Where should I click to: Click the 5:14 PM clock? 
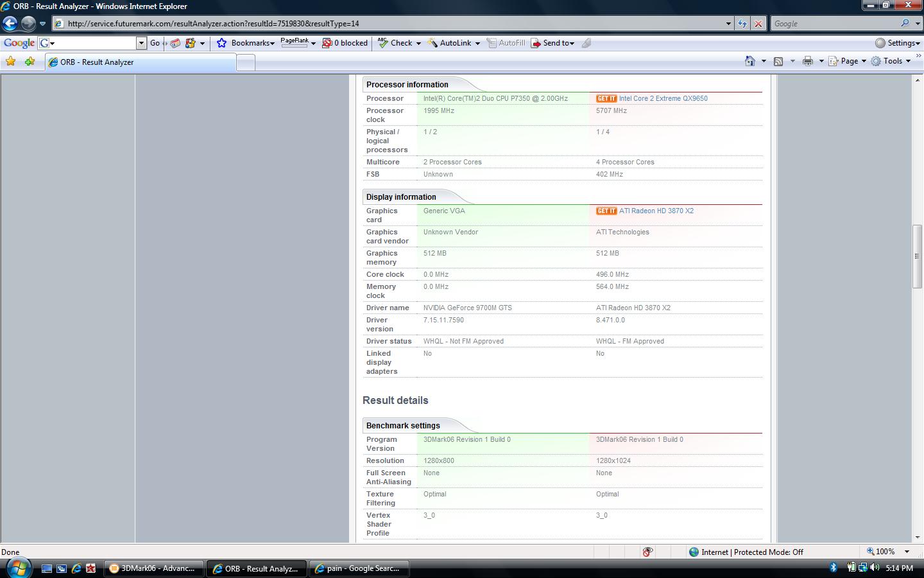899,568
